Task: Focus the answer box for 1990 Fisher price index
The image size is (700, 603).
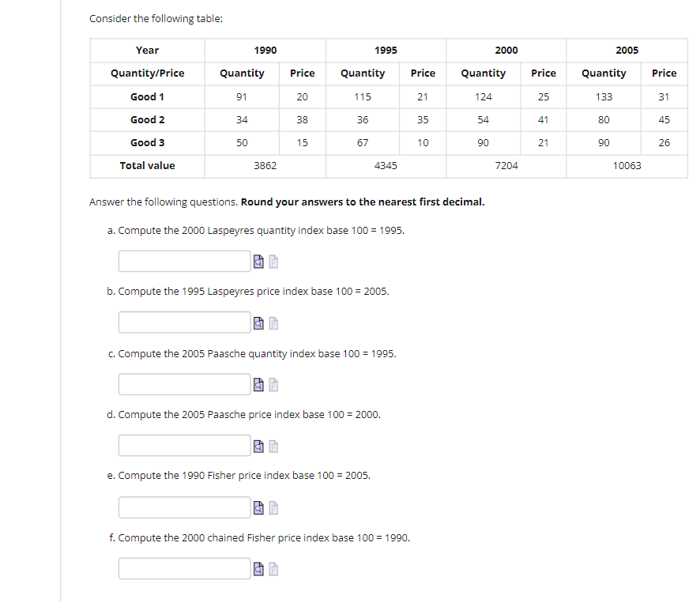Action: (x=184, y=507)
